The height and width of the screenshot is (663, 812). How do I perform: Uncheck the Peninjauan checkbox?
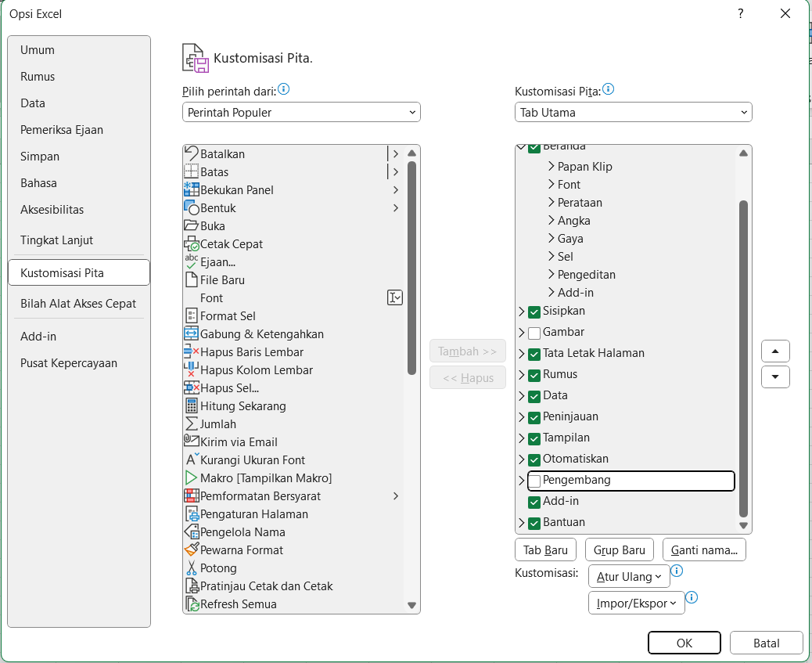click(534, 418)
